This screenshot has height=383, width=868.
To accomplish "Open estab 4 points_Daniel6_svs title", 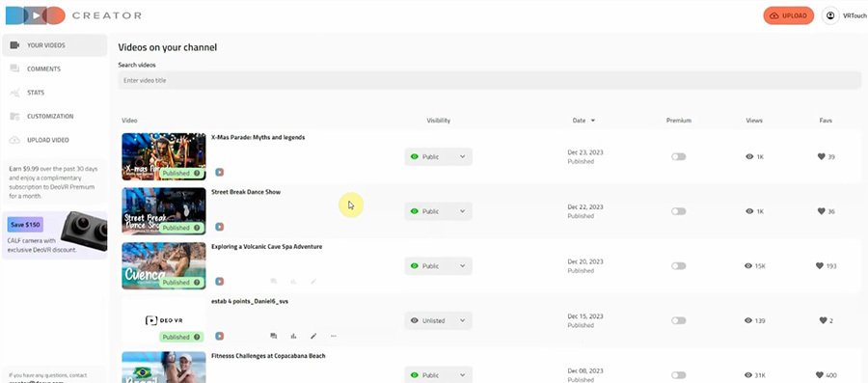I will tap(250, 302).
